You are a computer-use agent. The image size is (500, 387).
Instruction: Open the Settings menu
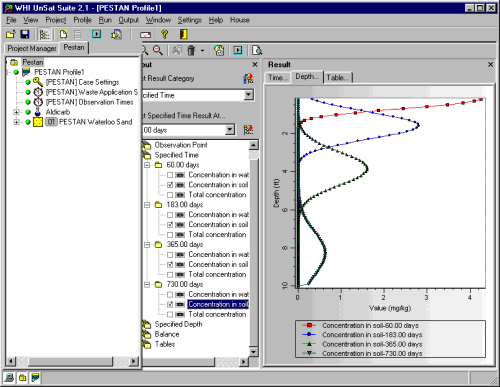189,20
